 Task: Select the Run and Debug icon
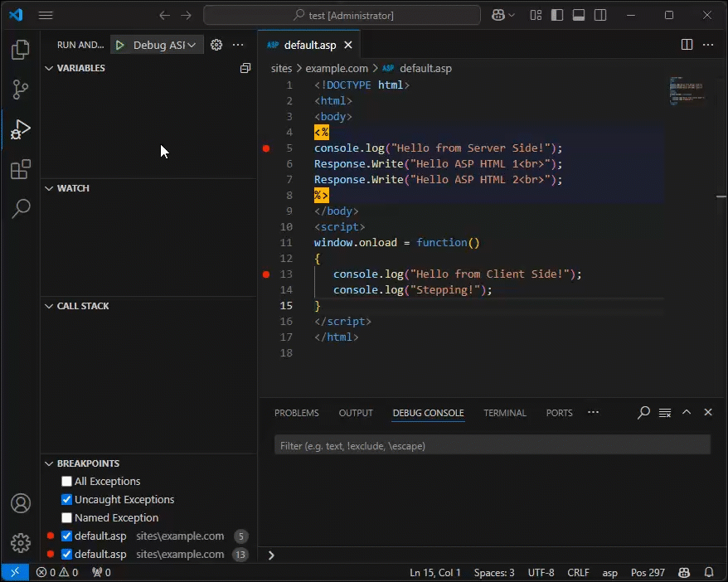click(x=20, y=129)
